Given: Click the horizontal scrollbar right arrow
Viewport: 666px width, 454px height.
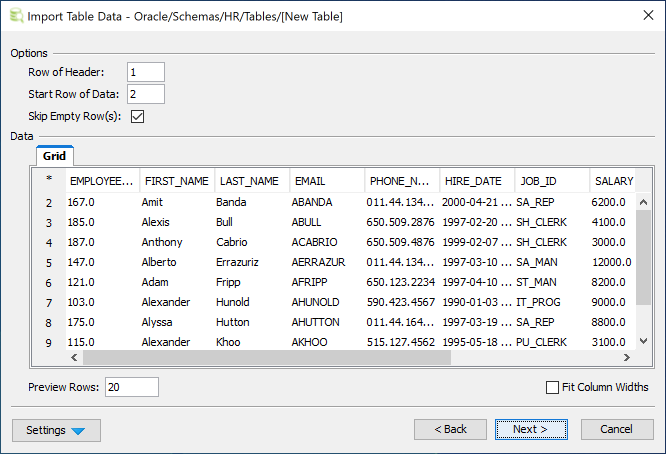Looking at the screenshot, I should (627, 358).
